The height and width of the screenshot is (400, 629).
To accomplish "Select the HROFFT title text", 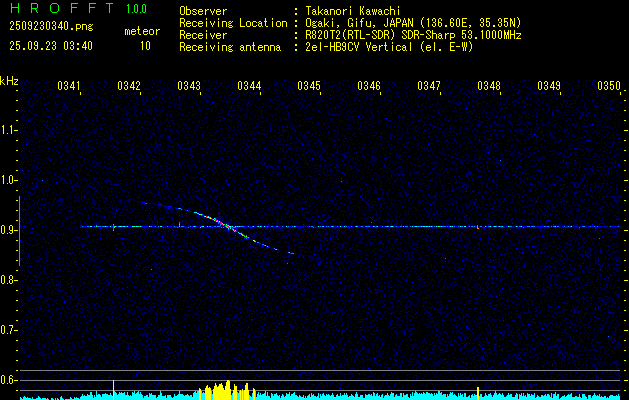I will point(63,8).
